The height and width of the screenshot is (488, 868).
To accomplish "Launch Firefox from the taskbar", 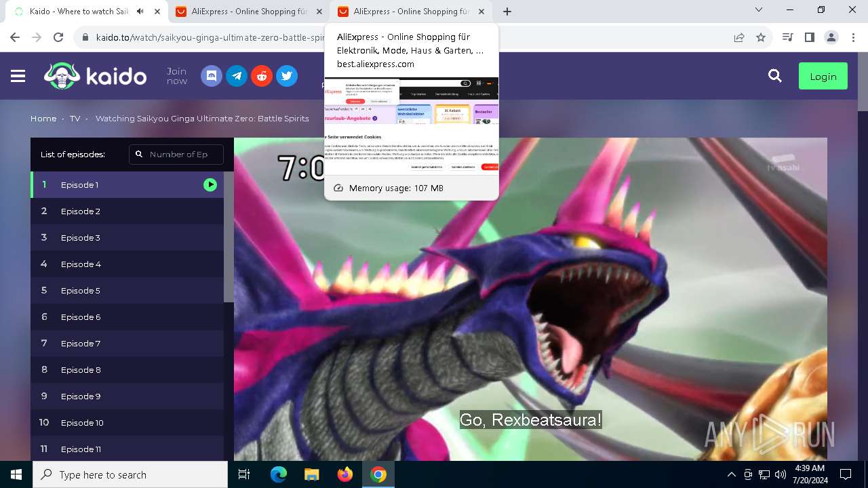I will tap(345, 474).
